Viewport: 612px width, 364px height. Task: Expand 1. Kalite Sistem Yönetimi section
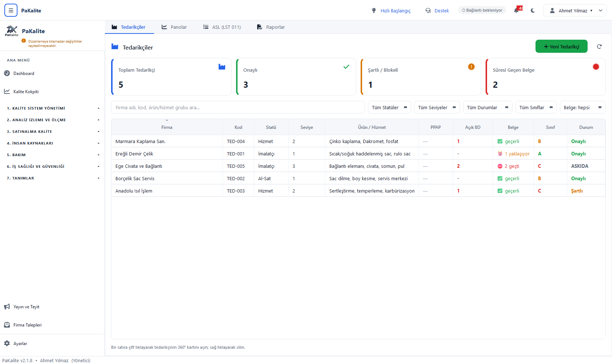[x=53, y=108]
